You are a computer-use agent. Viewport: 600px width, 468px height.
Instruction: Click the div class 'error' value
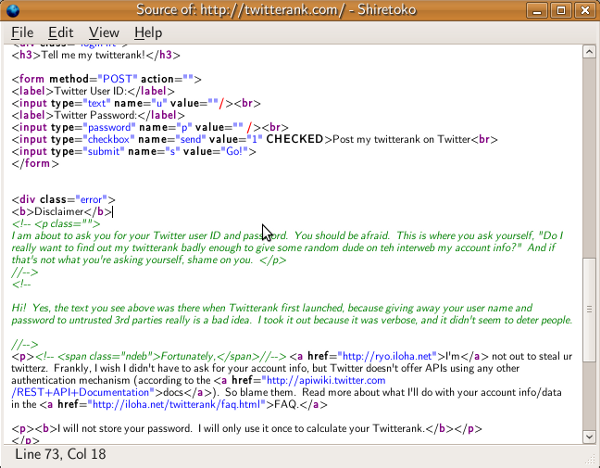[x=91, y=200]
